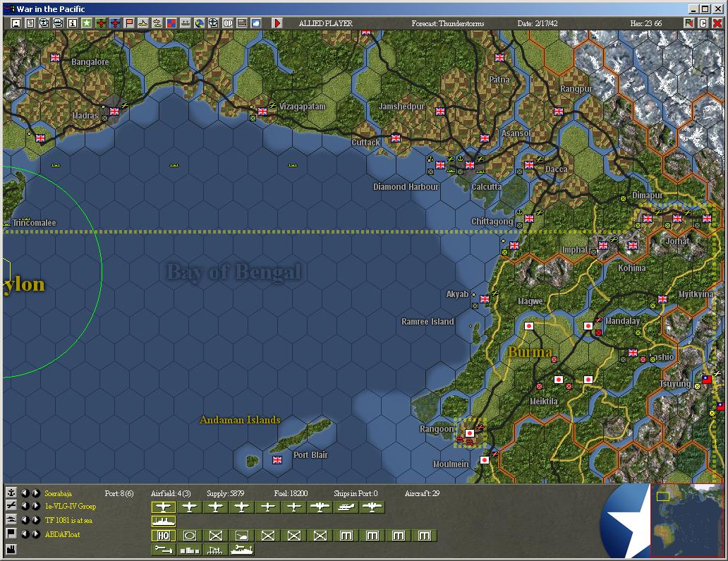Click the plane icon beside 1e-VLG-IV Groep

coord(11,506)
